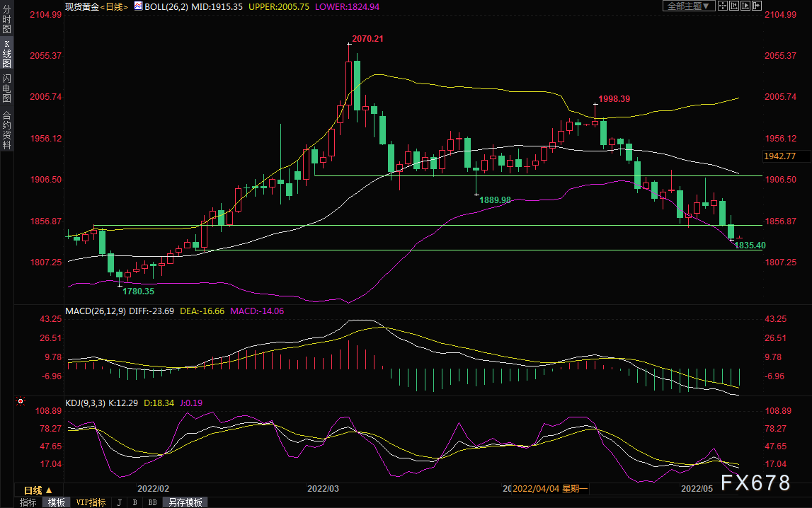Image resolution: width=812 pixels, height=508 pixels.
Task: Expand the 日线 period selector
Action: (38, 490)
